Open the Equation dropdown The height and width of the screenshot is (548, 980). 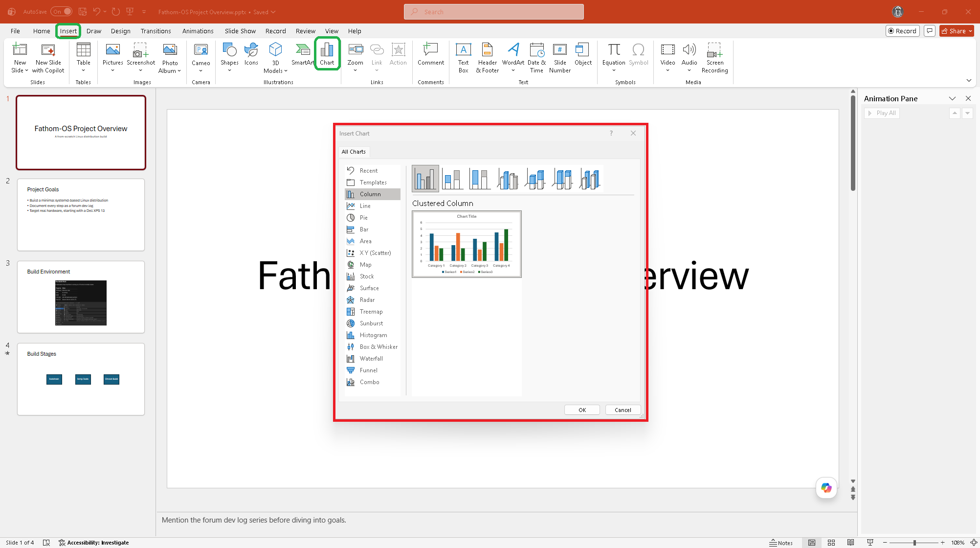point(614,70)
